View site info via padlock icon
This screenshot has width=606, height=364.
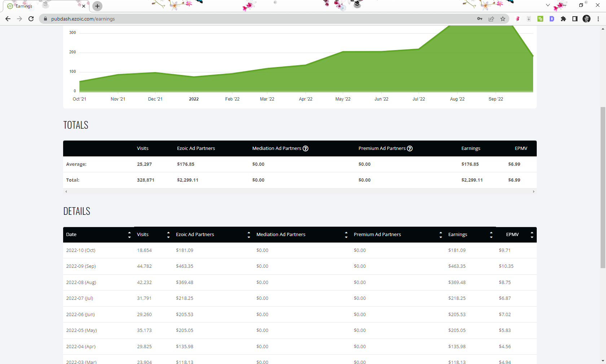(45, 19)
